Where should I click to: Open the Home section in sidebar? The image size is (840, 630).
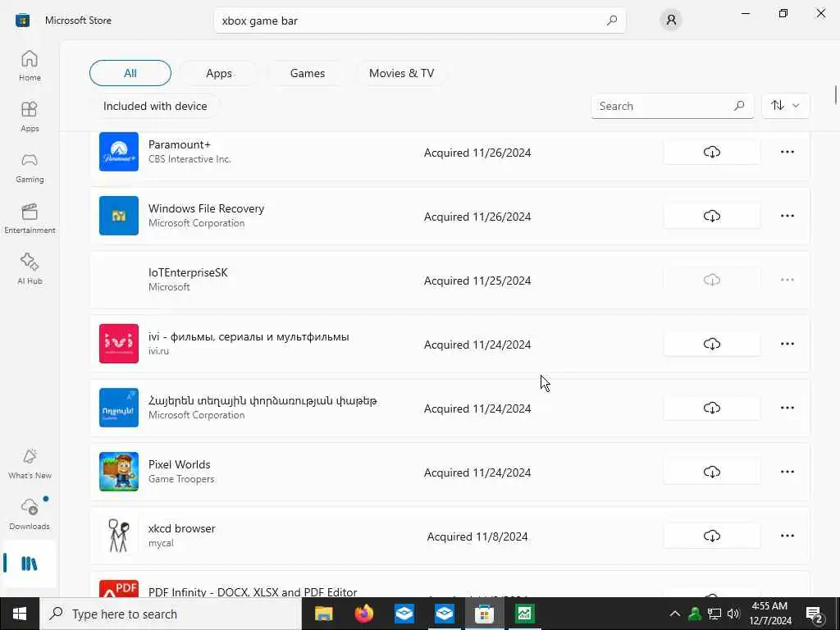click(30, 66)
